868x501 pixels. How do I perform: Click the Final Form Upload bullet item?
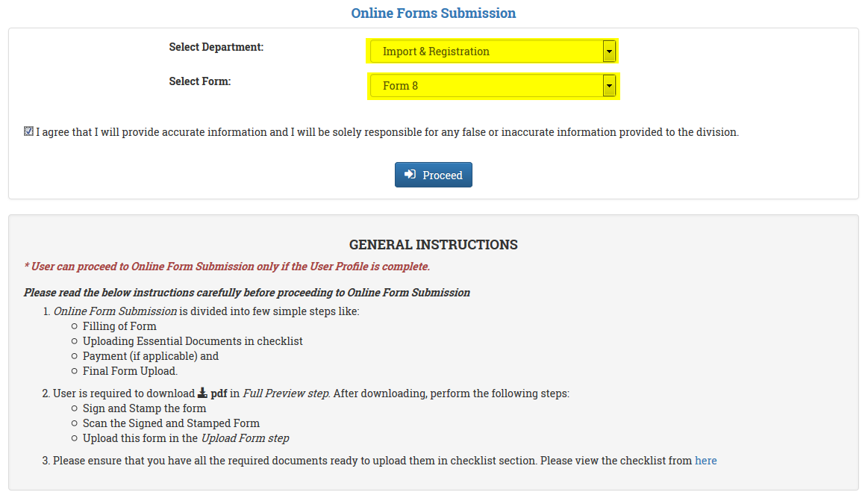pos(130,371)
